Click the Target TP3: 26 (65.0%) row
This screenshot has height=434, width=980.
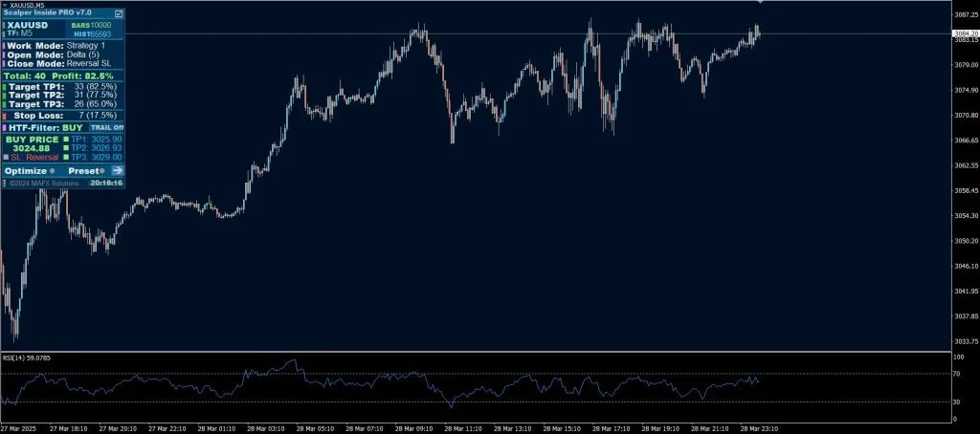click(x=63, y=104)
